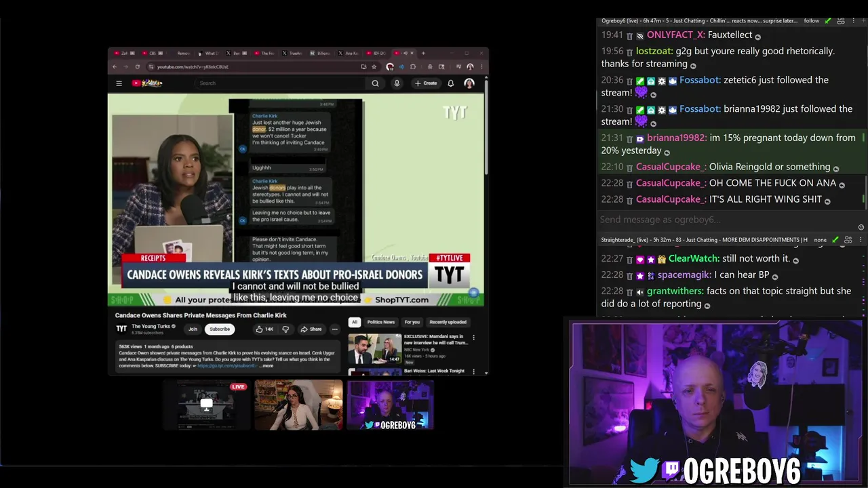Screen dimensions: 868x488
Task: Click the Send message as ogreboy6 box
Action: [x=726, y=220]
